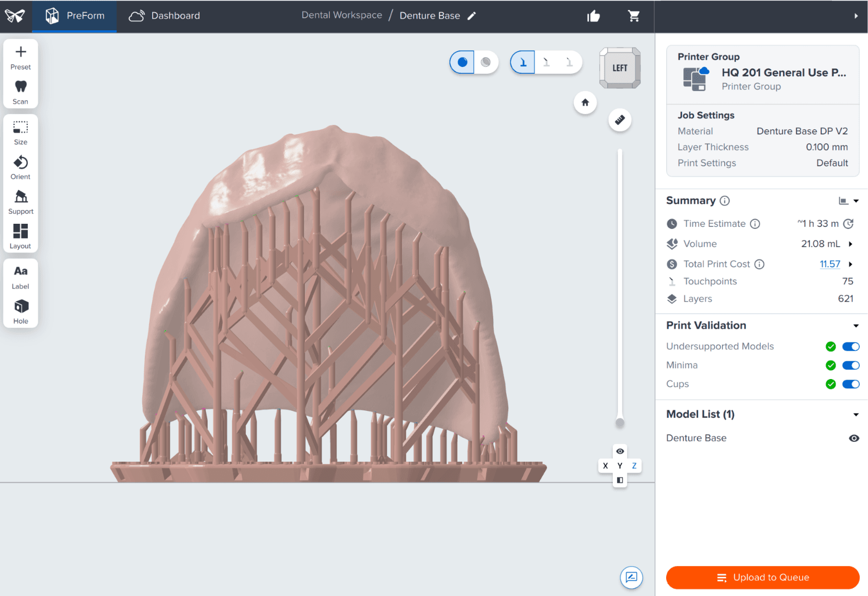Open the Layout tool
This screenshot has height=596, width=868.
click(20, 236)
